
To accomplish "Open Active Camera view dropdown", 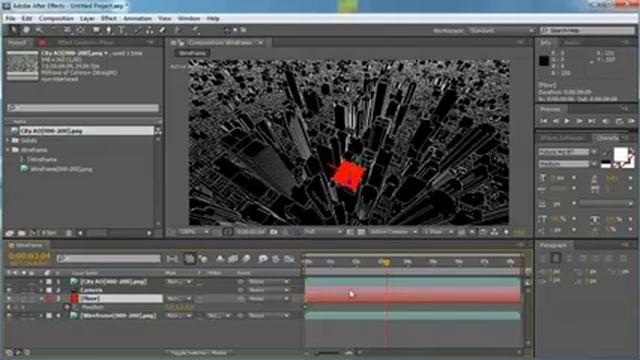I will coord(393,232).
